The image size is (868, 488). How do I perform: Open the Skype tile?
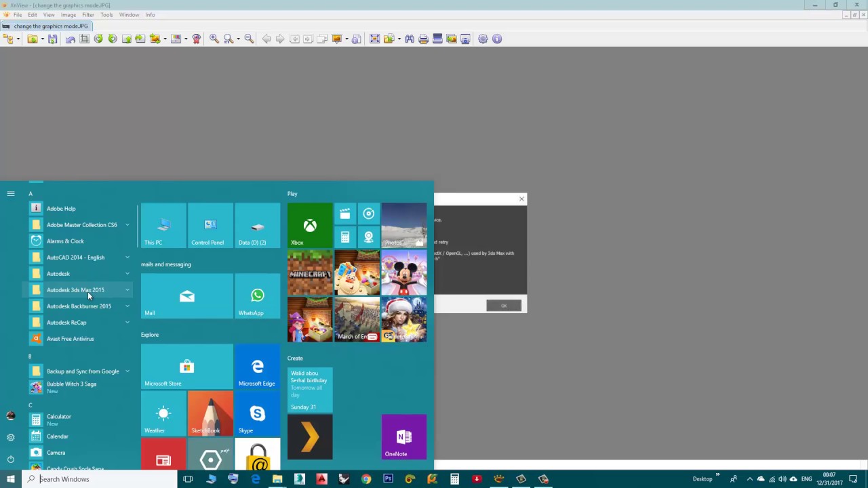point(258,413)
